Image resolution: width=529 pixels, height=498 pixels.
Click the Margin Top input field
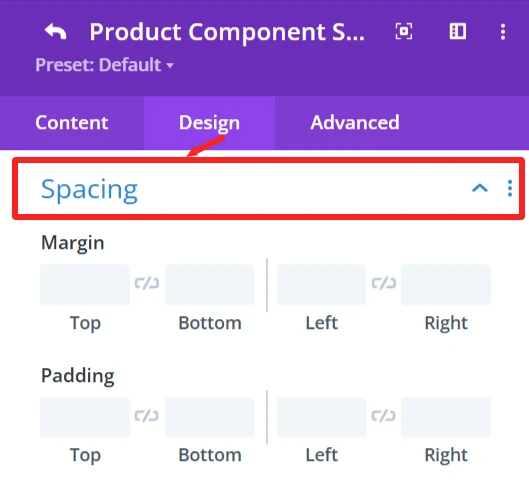point(85,284)
